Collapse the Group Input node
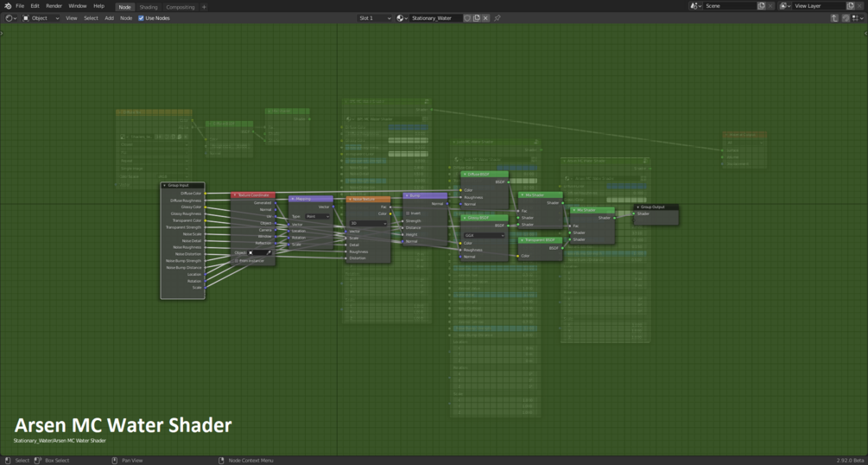This screenshot has height=465, width=868. [x=164, y=186]
